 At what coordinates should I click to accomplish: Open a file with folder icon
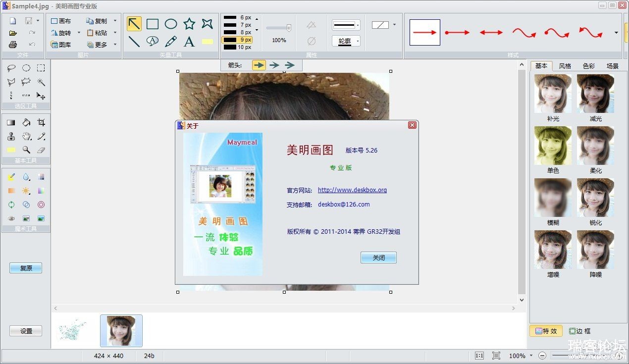click(13, 33)
